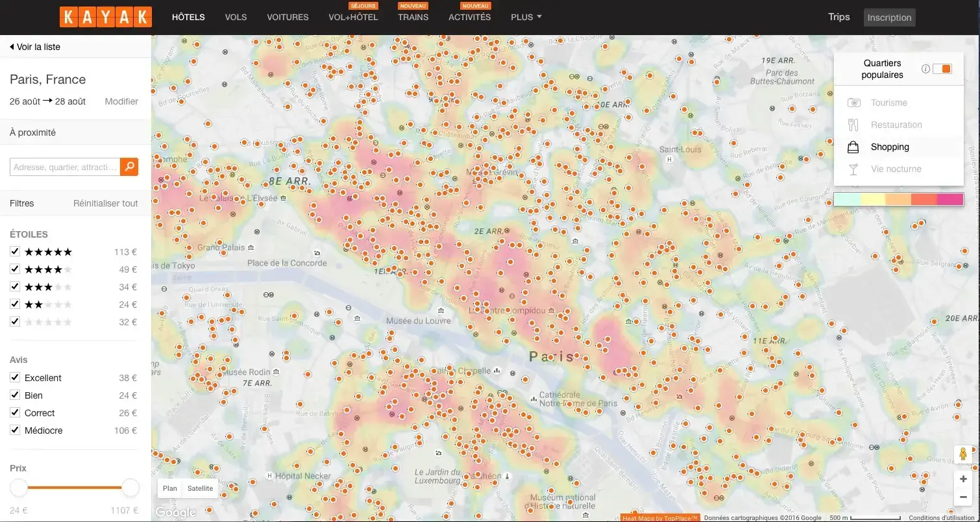Click the Street View pegman icon
The width and height of the screenshot is (980, 522).
[963, 454]
